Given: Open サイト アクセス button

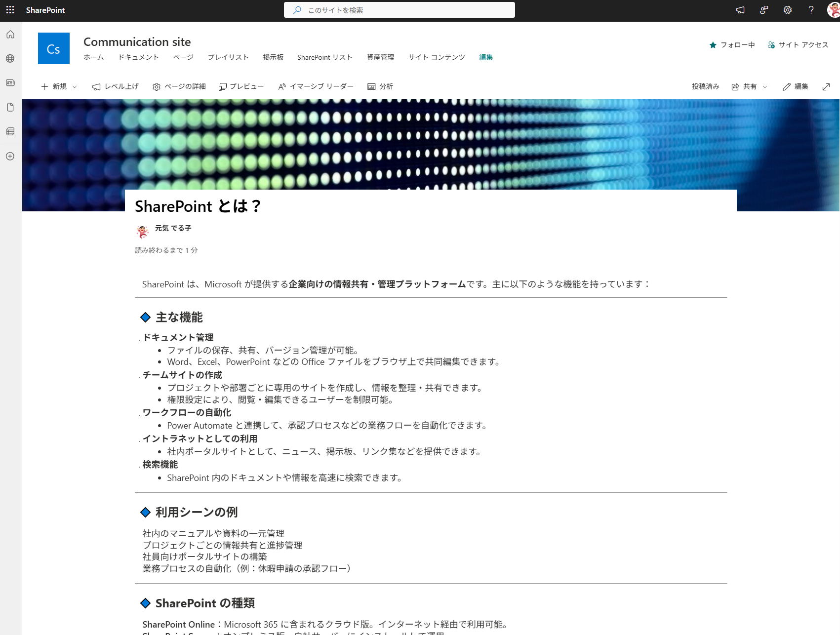Looking at the screenshot, I should click(x=798, y=45).
